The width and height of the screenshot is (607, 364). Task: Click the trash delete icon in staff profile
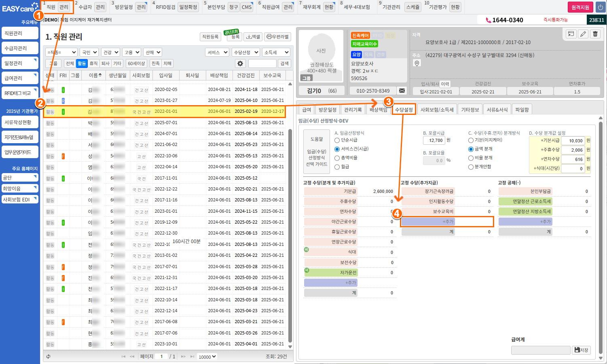[x=595, y=34]
